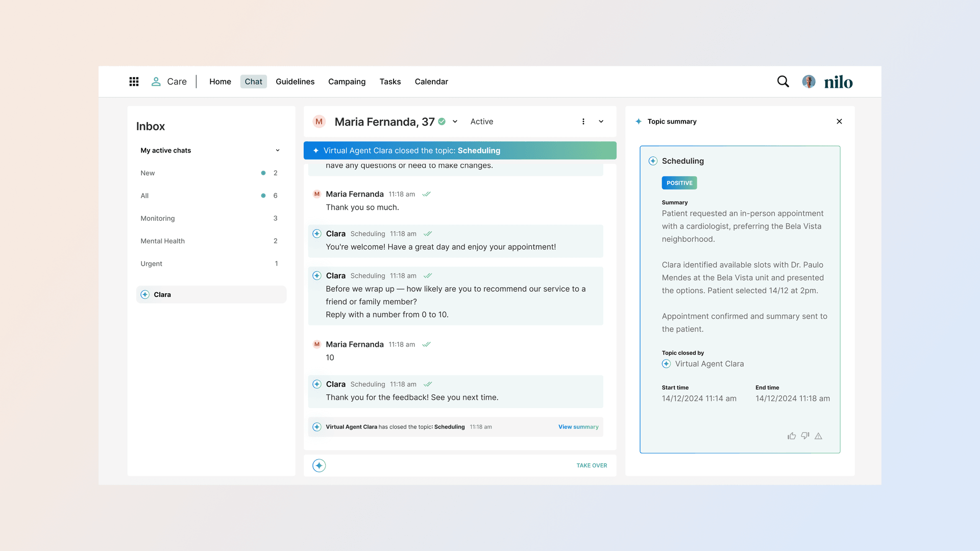
Task: Click the Care person icon
Action: coord(156,82)
